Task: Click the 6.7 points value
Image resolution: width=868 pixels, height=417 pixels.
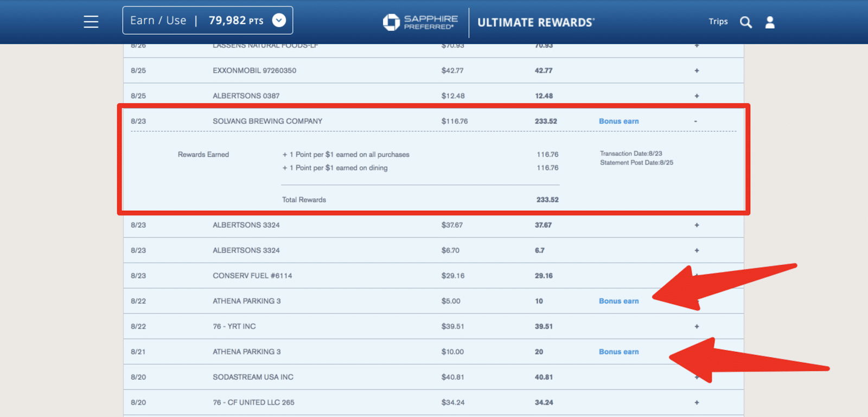Action: (539, 250)
